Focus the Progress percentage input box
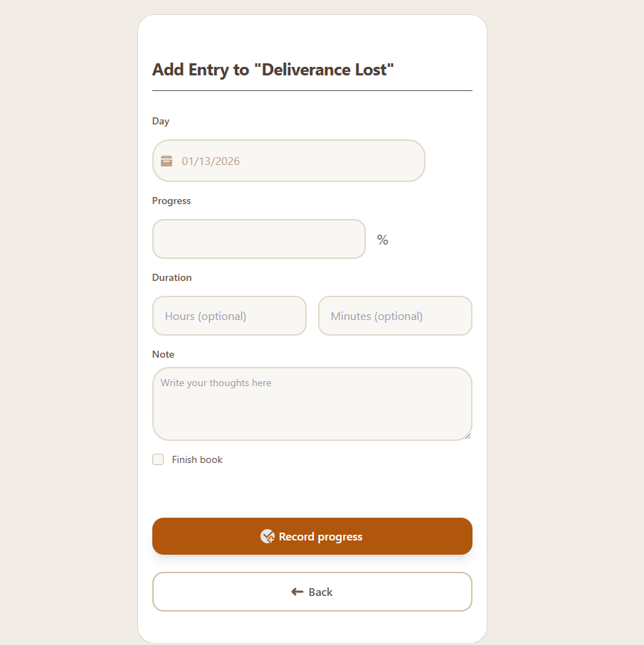644x645 pixels. point(259,239)
